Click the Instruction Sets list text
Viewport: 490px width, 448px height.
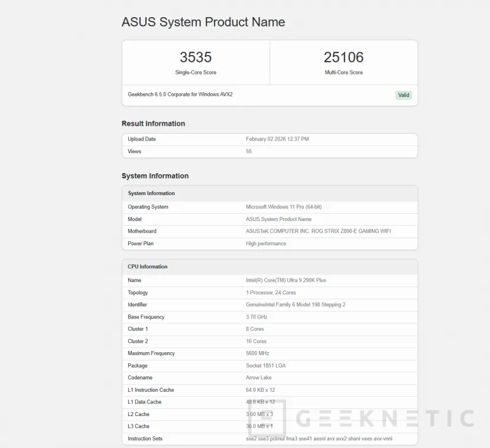319,439
